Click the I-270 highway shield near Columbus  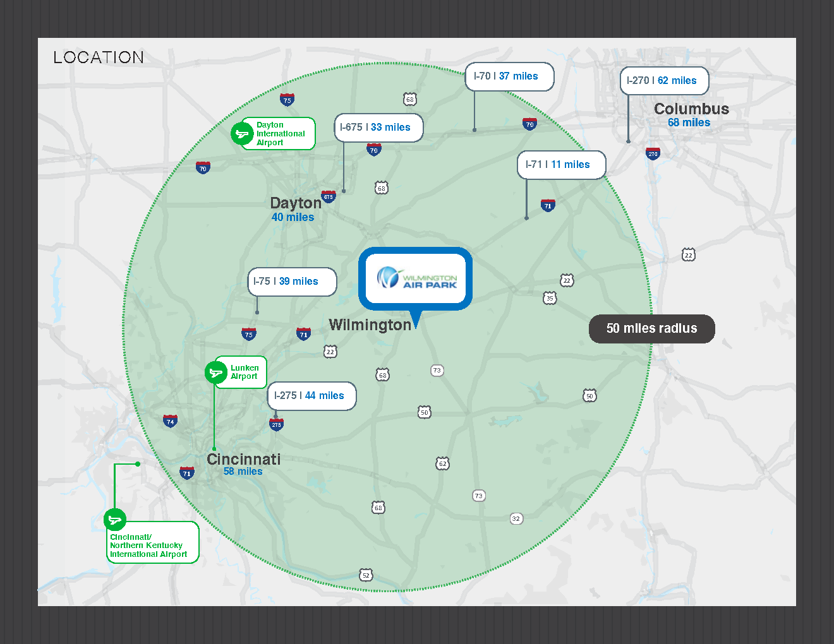point(653,153)
